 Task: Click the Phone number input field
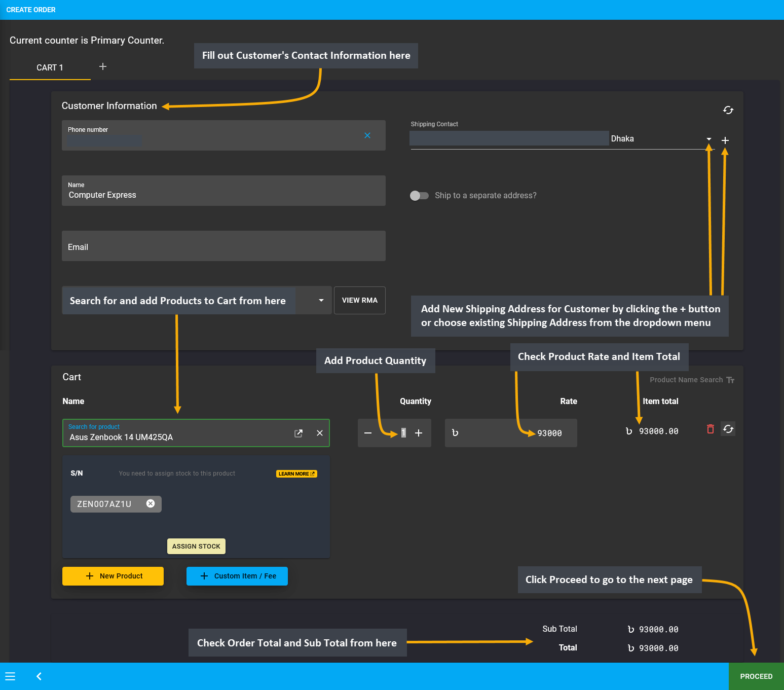[223, 135]
